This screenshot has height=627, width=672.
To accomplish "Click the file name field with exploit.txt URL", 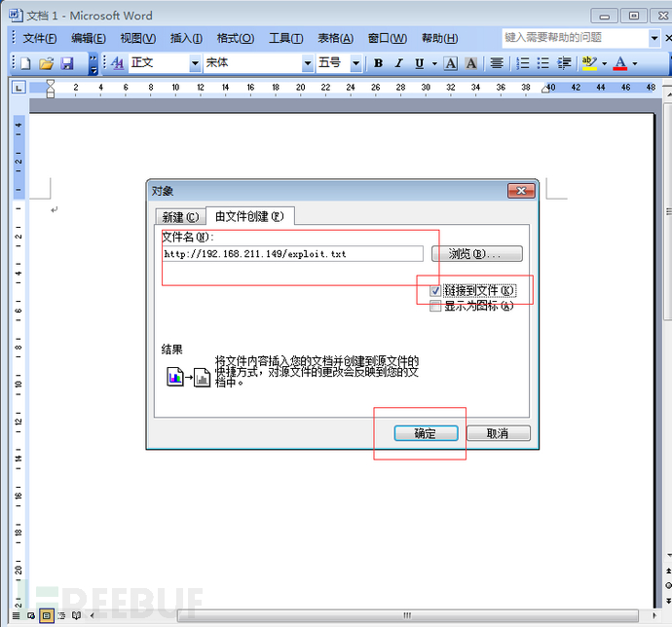I will pyautogui.click(x=292, y=254).
